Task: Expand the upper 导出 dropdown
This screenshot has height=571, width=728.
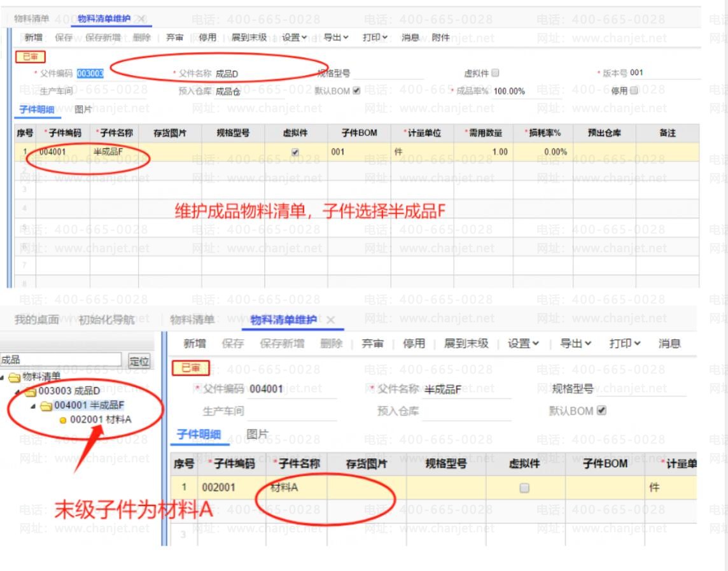Action: pos(336,38)
